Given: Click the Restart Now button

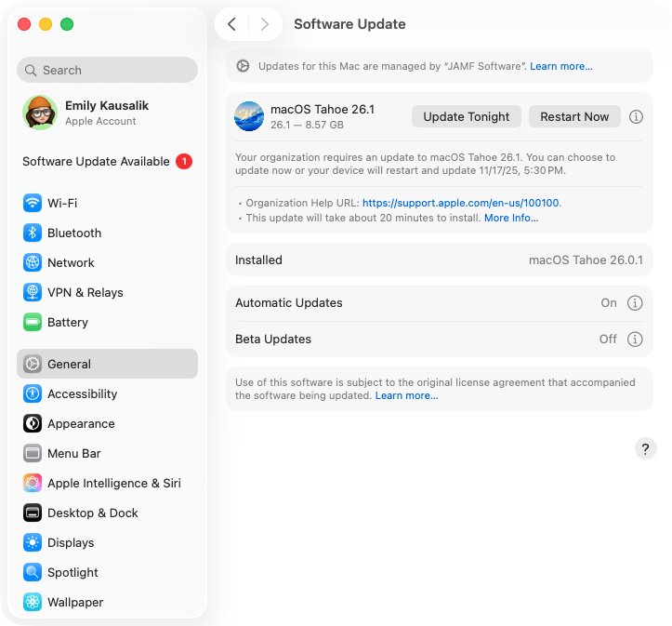Looking at the screenshot, I should pyautogui.click(x=574, y=116).
